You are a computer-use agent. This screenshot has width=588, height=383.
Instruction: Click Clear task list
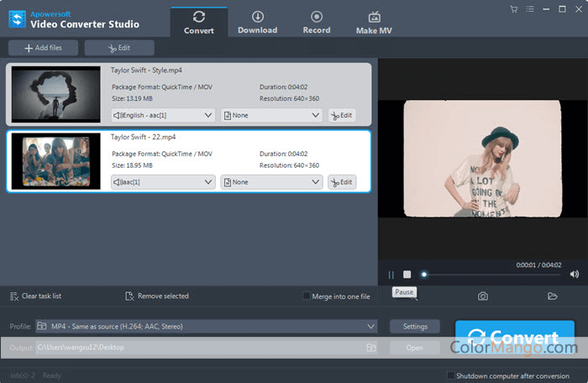pos(35,296)
